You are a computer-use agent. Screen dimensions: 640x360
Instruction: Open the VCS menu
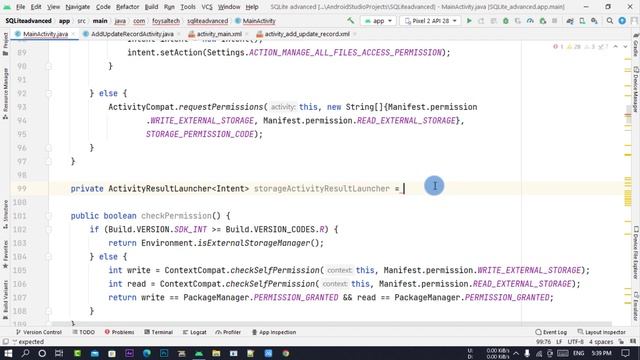tap(207, 7)
